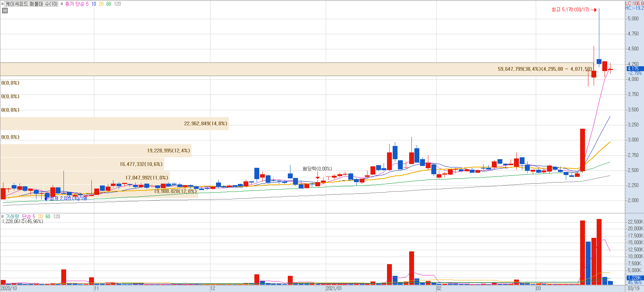The width and height of the screenshot is (644, 292).
Task: Click the 5,000 price axis label
Action: point(633,18)
